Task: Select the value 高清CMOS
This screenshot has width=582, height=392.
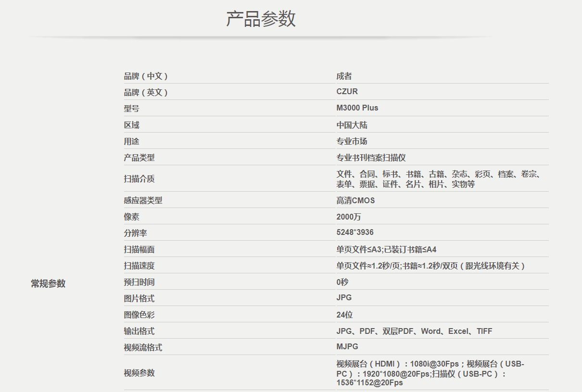Action: (355, 200)
